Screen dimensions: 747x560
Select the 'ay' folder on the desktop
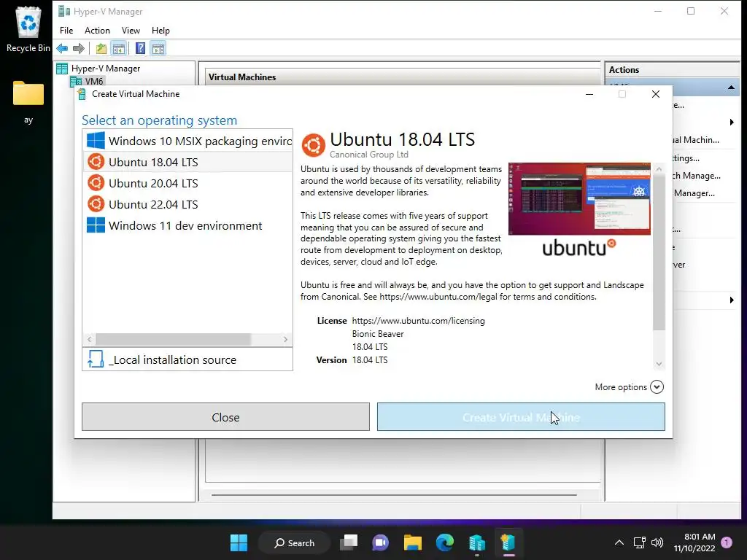[x=28, y=102]
